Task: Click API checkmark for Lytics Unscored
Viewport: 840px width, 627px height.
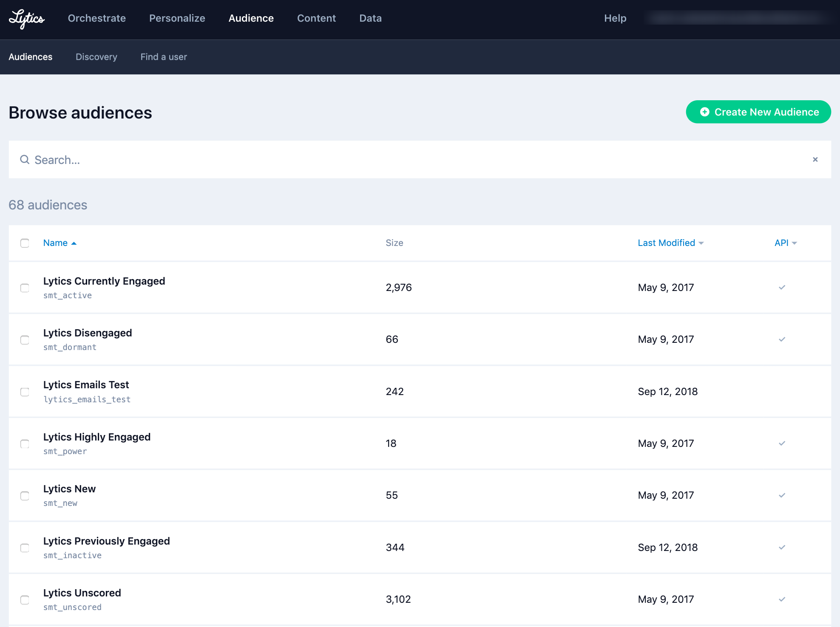Action: [782, 599]
